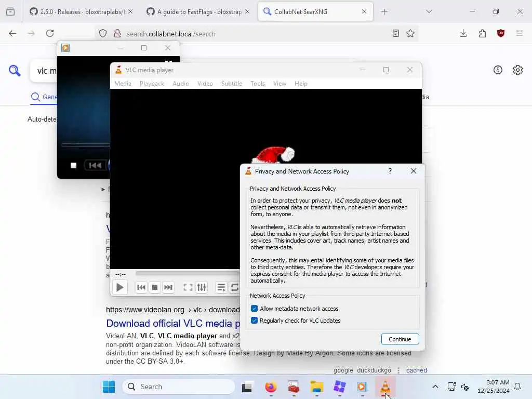Open the VLC Subtitle menu
This screenshot has width=532, height=399.
[232, 84]
